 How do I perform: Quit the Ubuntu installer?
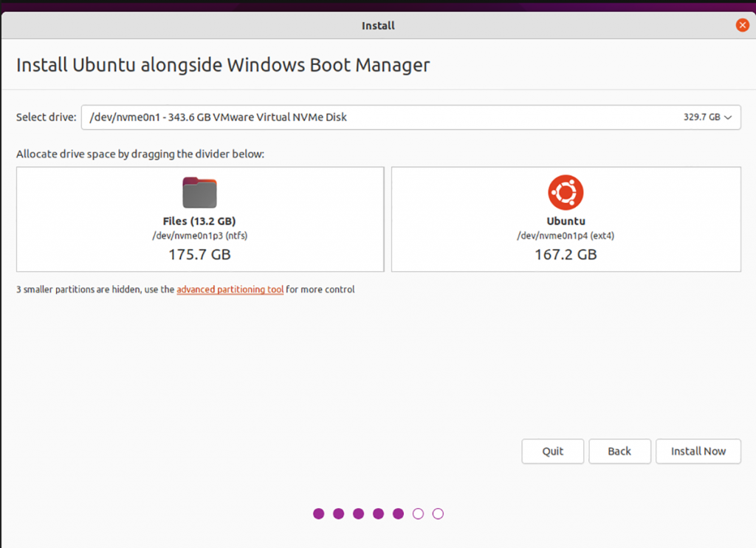(x=552, y=451)
